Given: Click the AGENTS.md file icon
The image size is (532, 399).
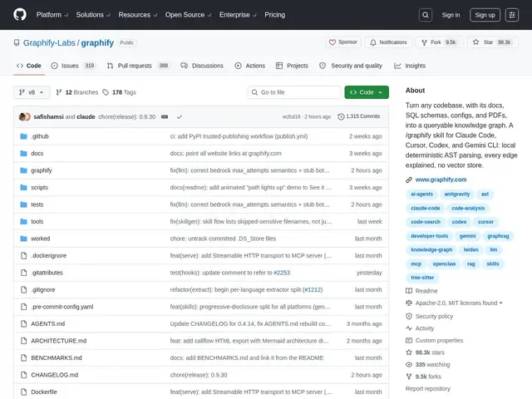Looking at the screenshot, I should pos(23,323).
